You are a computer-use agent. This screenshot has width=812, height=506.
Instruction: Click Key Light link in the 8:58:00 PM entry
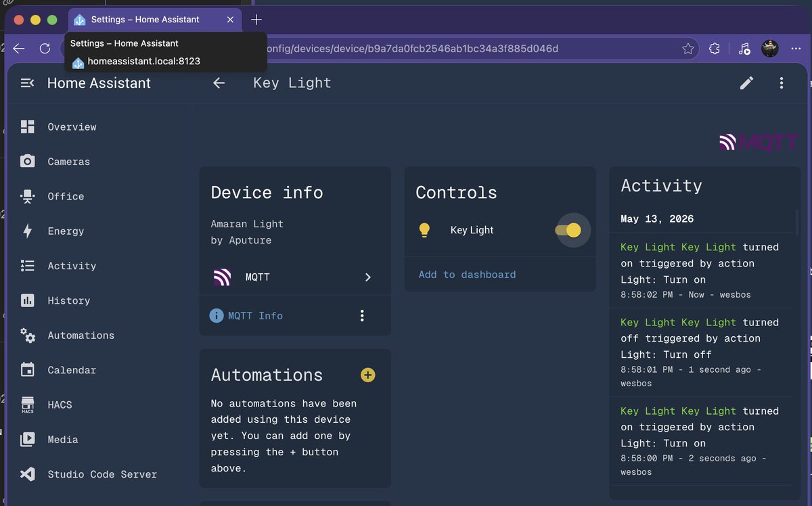(x=678, y=411)
